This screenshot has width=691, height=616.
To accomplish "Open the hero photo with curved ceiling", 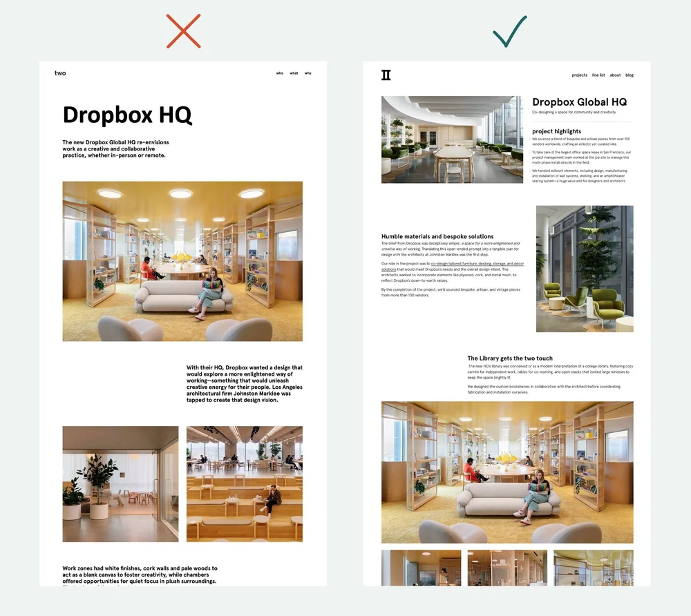I will coord(452,139).
